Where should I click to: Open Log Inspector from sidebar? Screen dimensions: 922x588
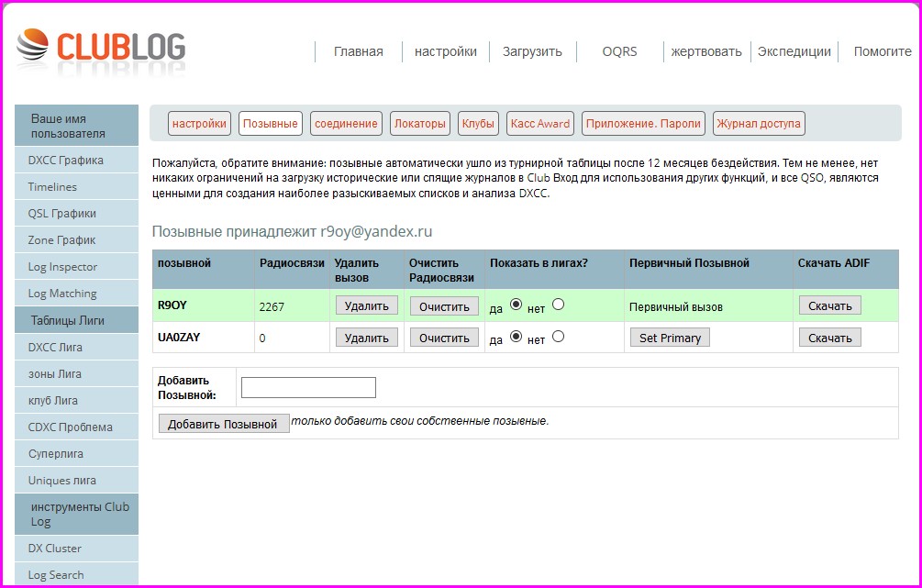[x=62, y=267]
